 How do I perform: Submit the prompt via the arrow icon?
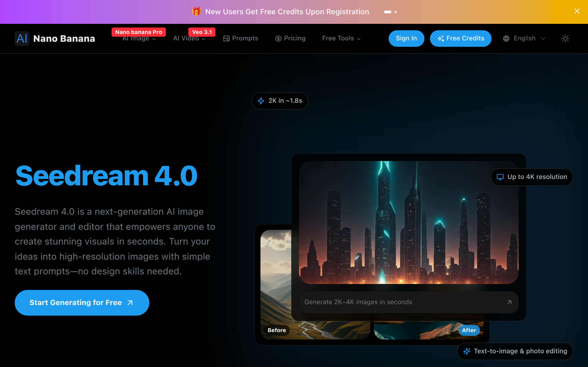(x=509, y=302)
